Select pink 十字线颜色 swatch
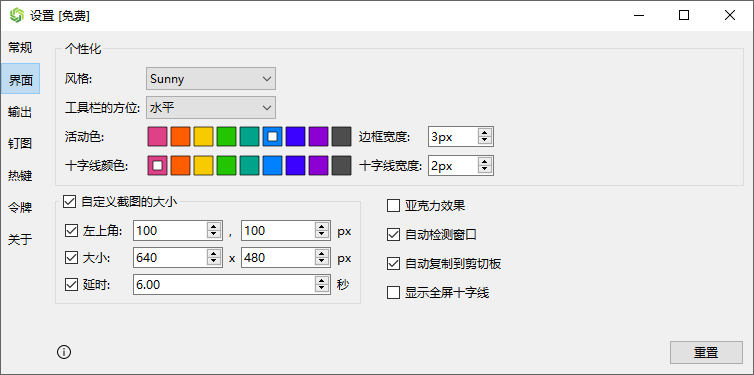Screen dimensions: 754x375 click(x=157, y=166)
